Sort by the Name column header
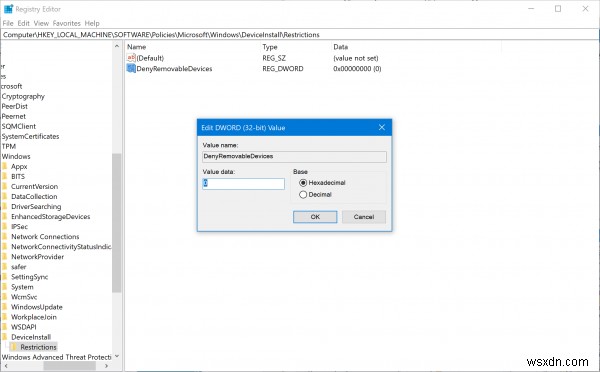Image resolution: width=600 pixels, height=372 pixels. [137, 47]
